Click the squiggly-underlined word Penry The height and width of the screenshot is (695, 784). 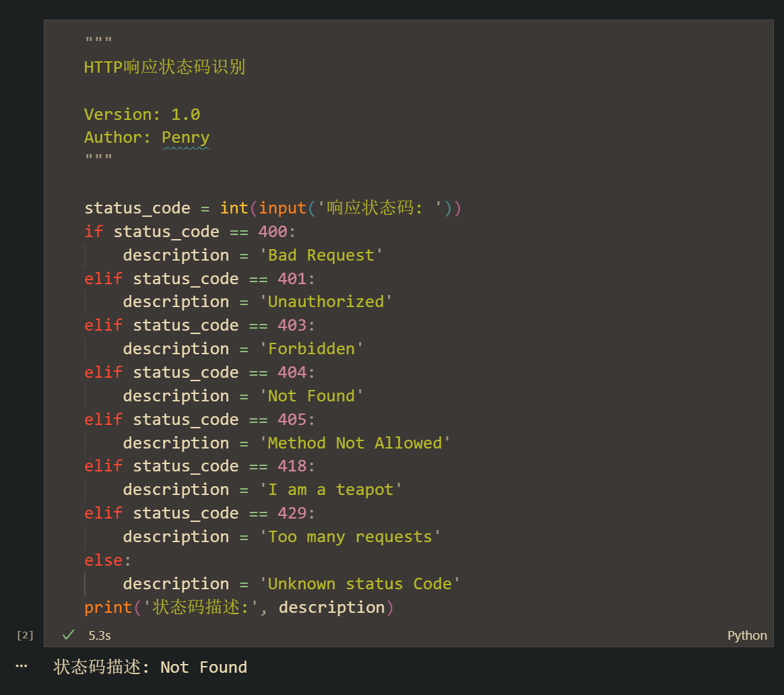click(186, 138)
